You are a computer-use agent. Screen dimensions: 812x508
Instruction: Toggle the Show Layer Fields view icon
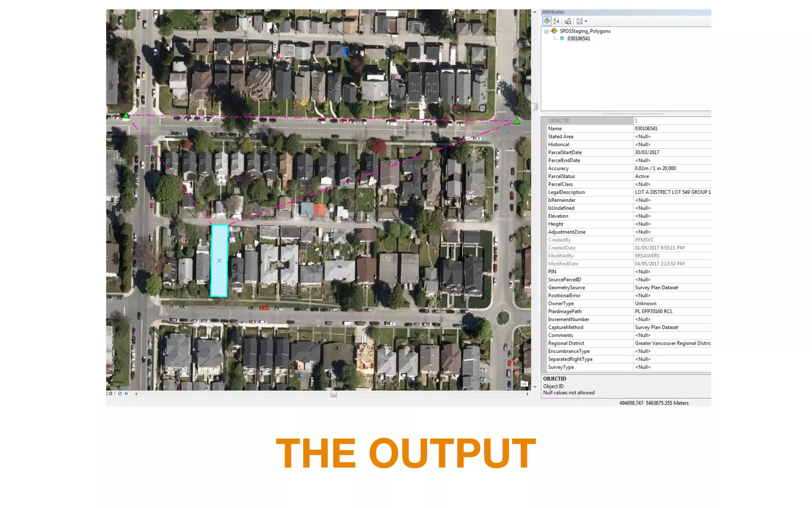[x=547, y=21]
